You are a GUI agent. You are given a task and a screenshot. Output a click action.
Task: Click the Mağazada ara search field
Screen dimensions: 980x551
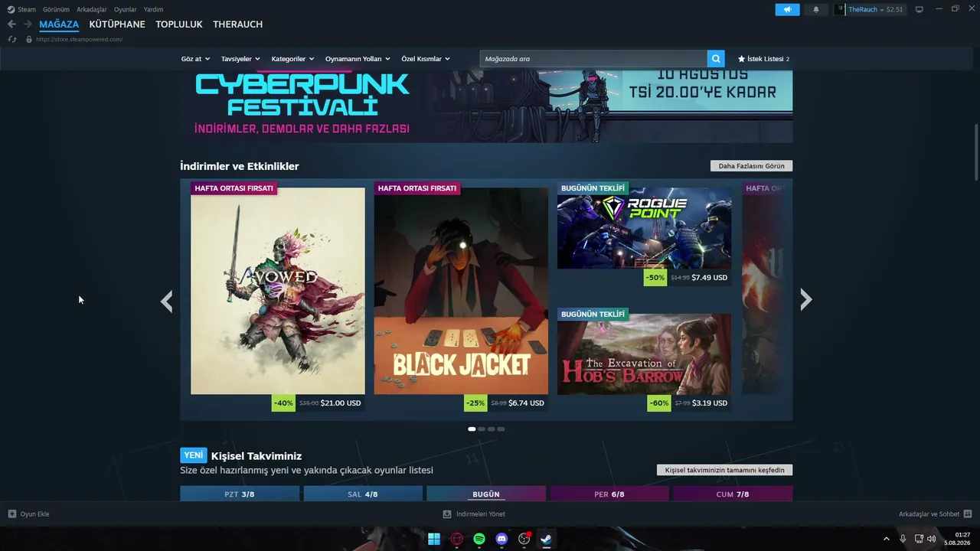point(593,59)
